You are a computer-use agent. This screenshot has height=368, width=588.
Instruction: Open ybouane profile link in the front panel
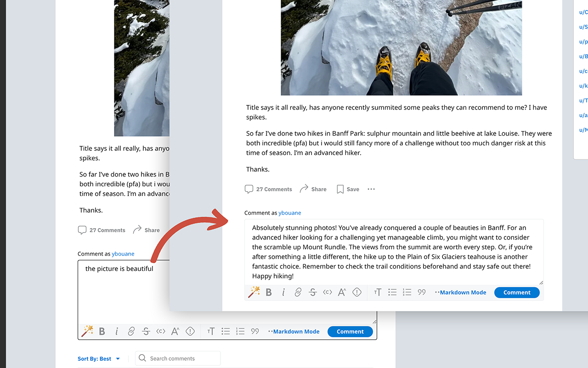(x=290, y=213)
